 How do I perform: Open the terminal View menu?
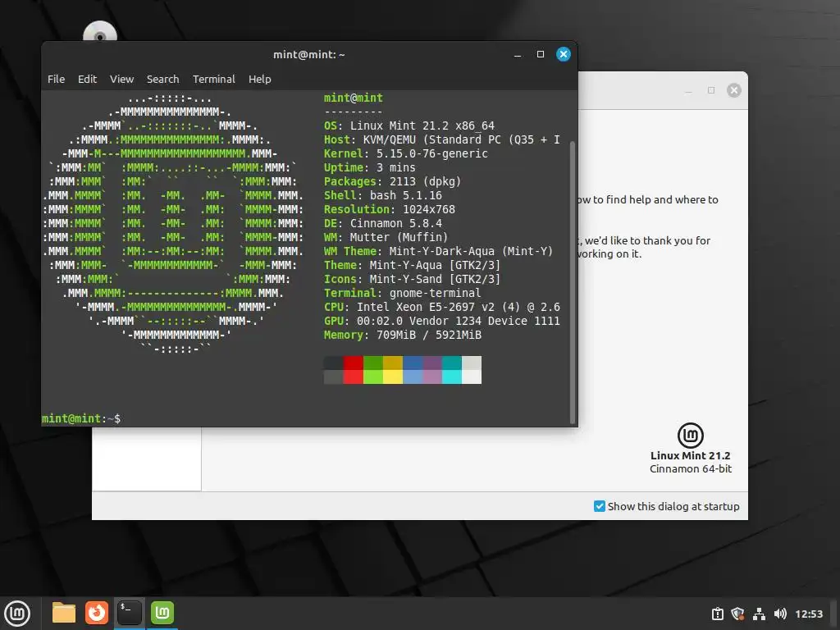pos(121,80)
